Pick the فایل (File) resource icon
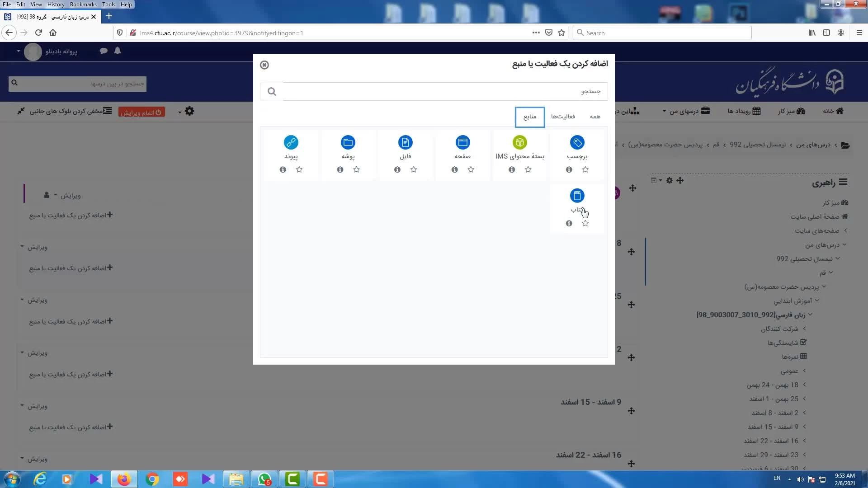868x488 pixels. point(405,143)
